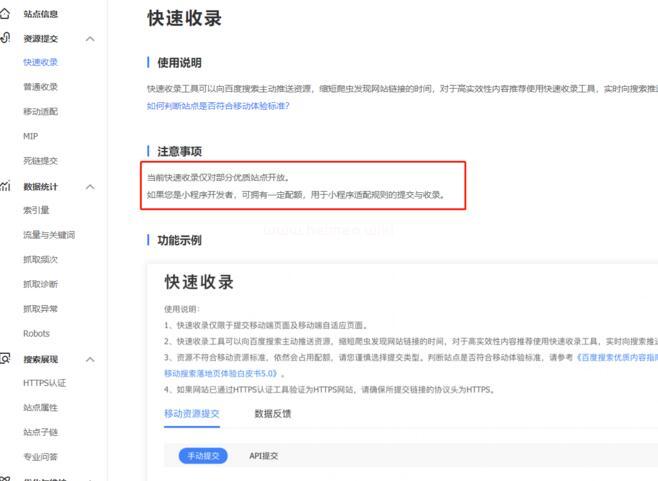Collapse the 搜索展现 section chevron
Viewport: 658px width, 481px height.
click(90, 358)
